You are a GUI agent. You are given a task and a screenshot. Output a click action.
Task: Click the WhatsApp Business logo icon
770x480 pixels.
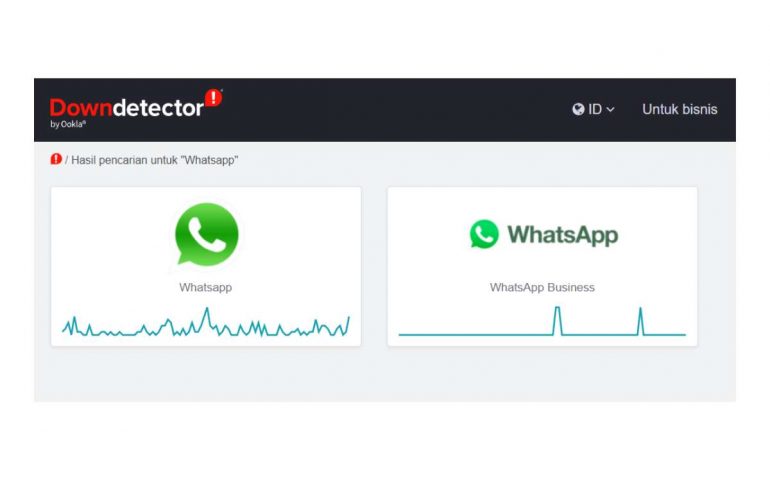tap(484, 234)
